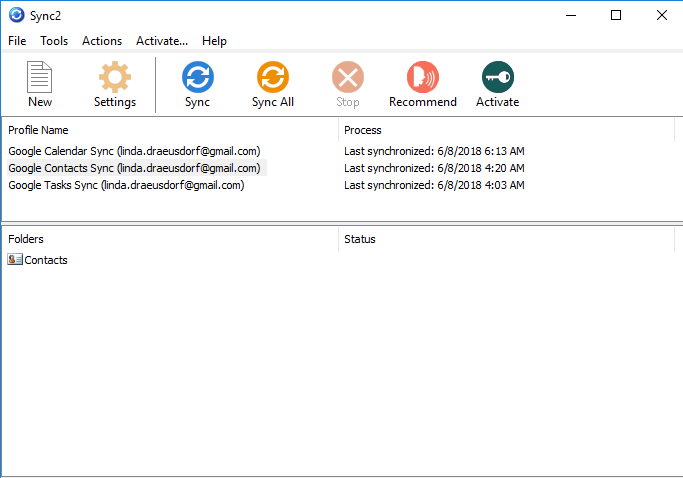Open the Activate... menu
Viewport: 683px width, 478px height.
(162, 41)
